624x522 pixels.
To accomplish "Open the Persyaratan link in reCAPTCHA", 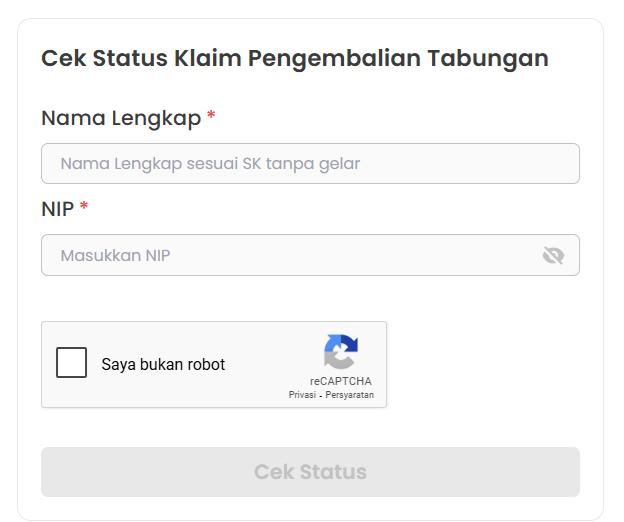I will 349,395.
